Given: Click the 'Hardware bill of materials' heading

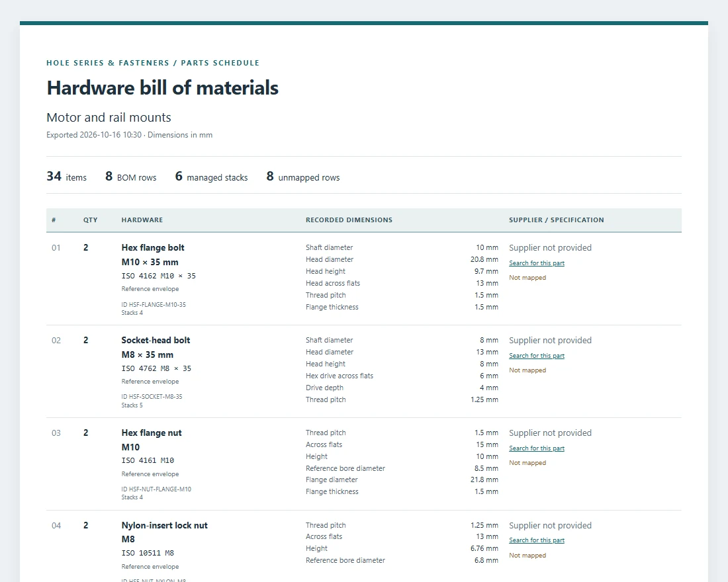Looking at the screenshot, I should point(163,88).
